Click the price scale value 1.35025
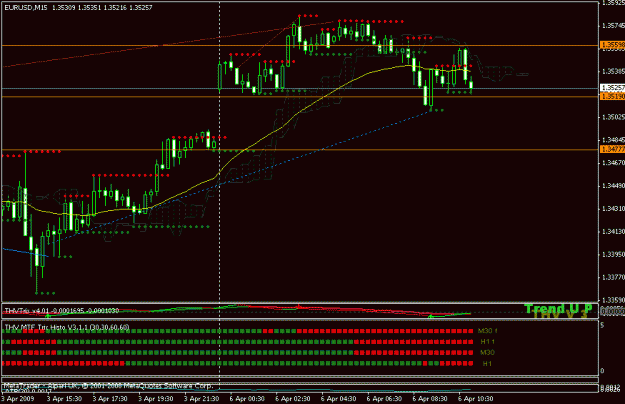Viewport: 625px width, 404px height. point(613,117)
